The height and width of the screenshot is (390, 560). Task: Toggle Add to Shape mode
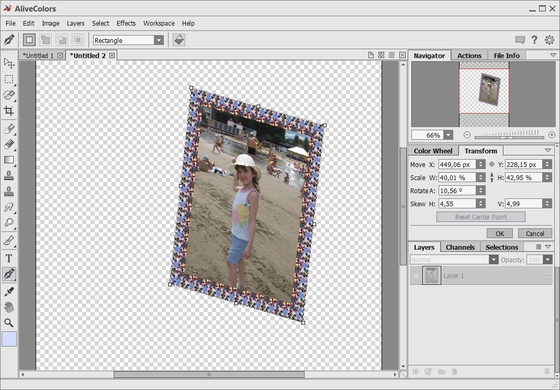[x=46, y=40]
